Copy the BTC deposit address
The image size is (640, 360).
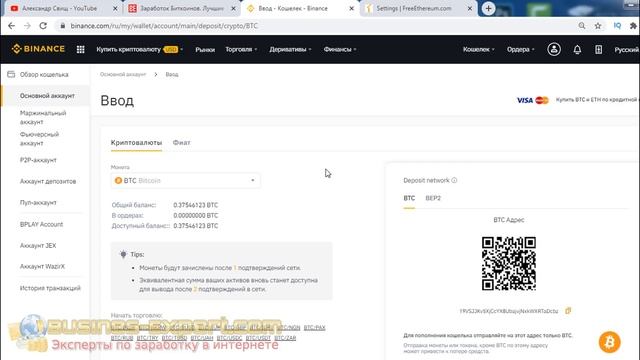[568, 311]
